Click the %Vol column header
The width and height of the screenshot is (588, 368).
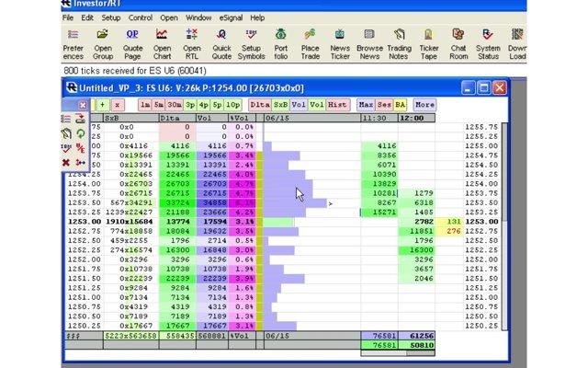click(x=242, y=118)
